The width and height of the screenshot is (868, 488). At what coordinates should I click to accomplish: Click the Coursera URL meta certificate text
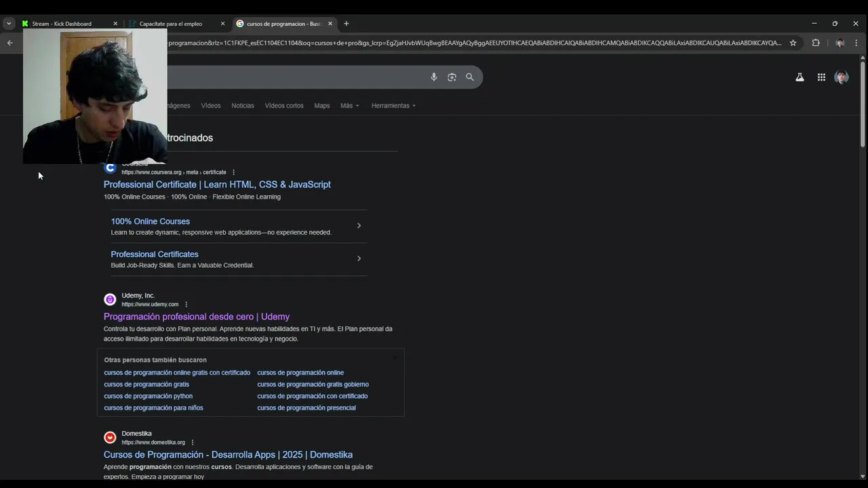point(174,172)
